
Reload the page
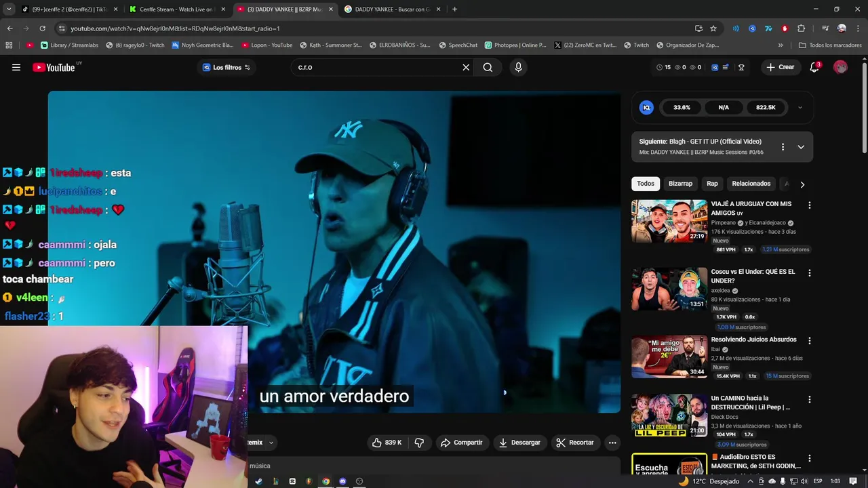[42, 28]
